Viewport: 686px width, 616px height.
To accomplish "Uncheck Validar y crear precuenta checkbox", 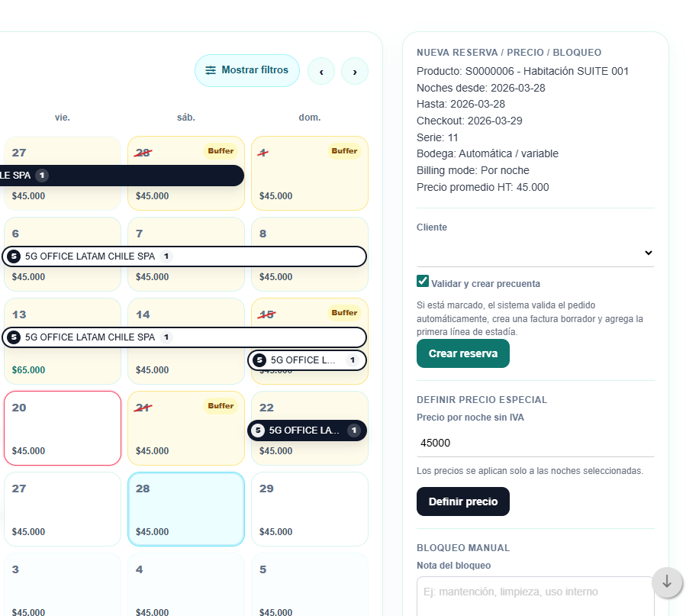I will (x=423, y=281).
